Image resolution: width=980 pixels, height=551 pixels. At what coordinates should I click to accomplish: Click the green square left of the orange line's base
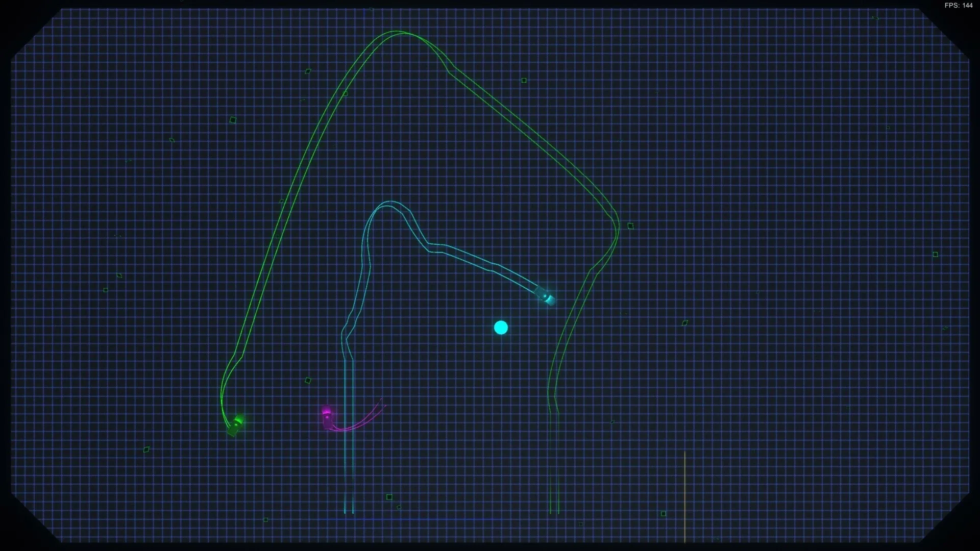(664, 514)
